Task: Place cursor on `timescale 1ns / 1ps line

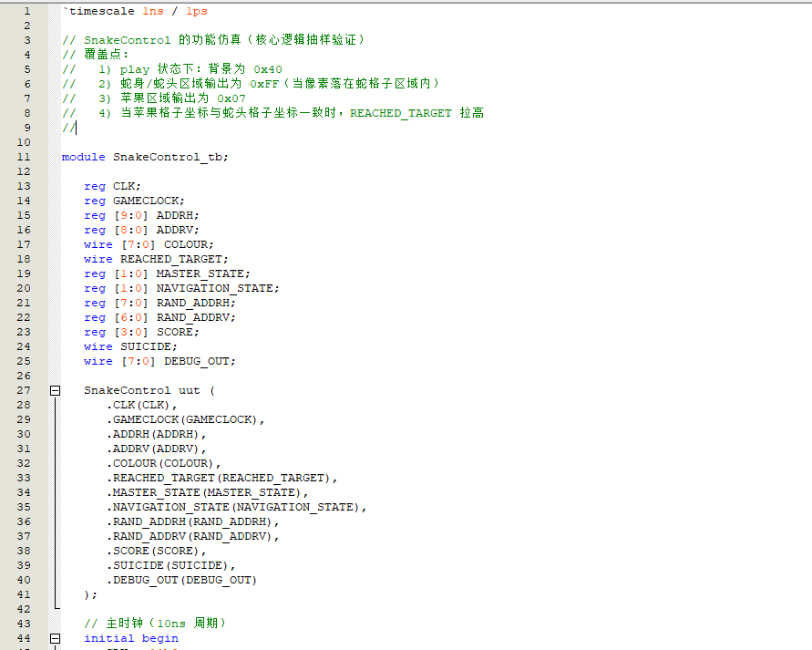Action: click(135, 11)
